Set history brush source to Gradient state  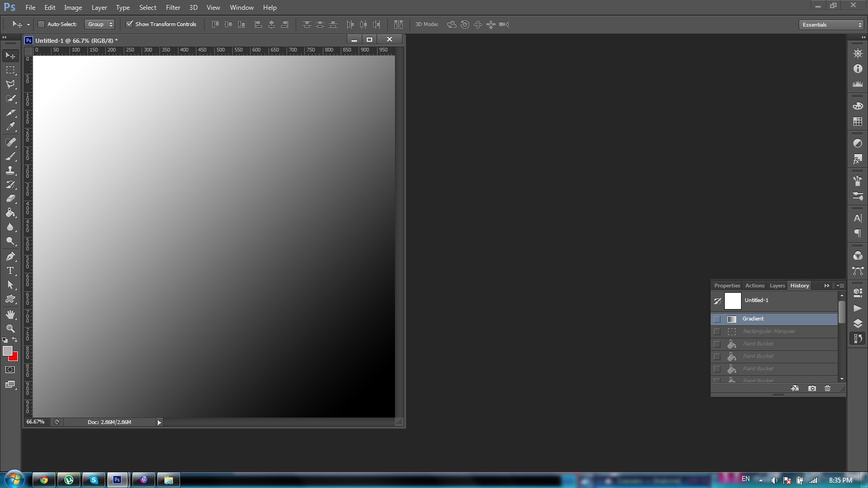point(717,319)
